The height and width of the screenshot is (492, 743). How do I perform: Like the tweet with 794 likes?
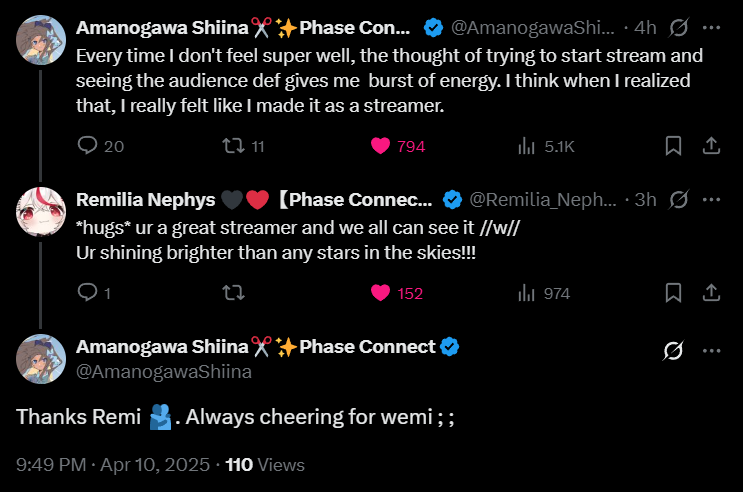click(x=380, y=146)
